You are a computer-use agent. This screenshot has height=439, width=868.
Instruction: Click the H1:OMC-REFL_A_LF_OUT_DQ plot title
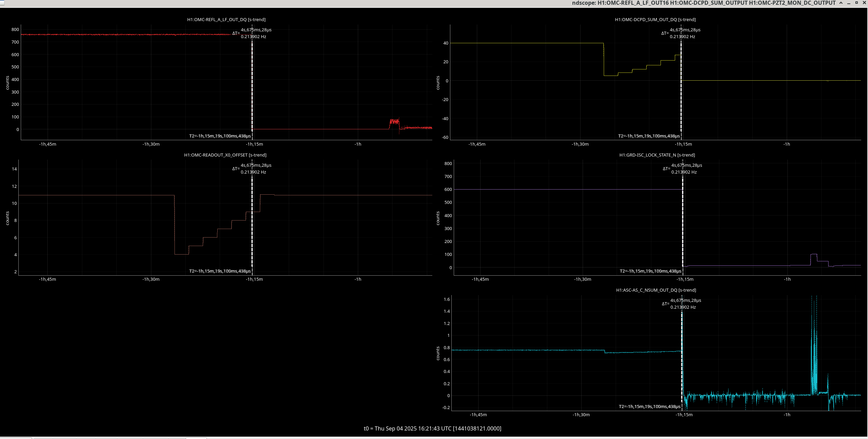point(226,20)
